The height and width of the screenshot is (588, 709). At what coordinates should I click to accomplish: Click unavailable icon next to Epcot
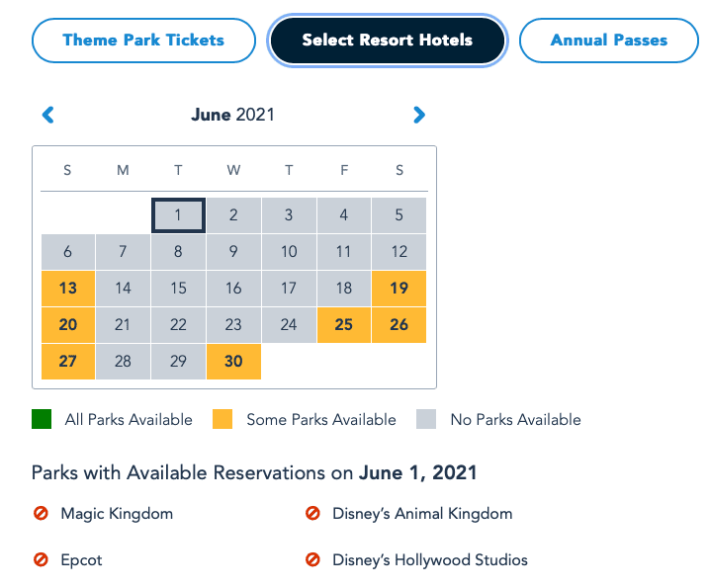pos(41,559)
